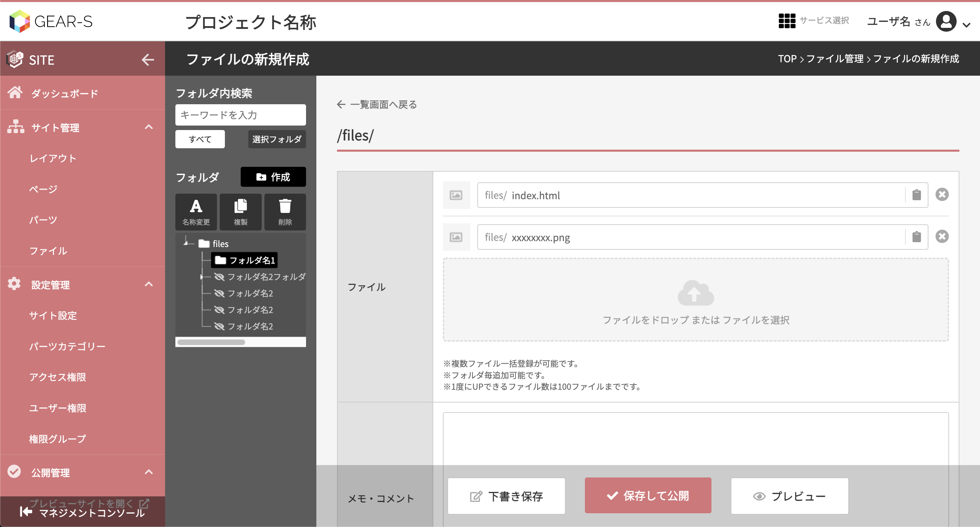980x527 pixels.
Task: Click the 設定管理 gear icon
Action: coord(14,283)
